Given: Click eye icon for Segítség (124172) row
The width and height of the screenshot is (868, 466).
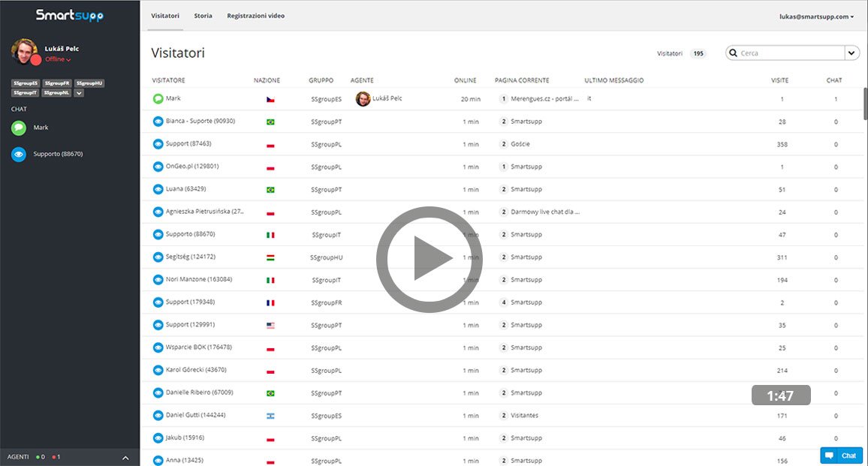Looking at the screenshot, I should click(x=158, y=257).
